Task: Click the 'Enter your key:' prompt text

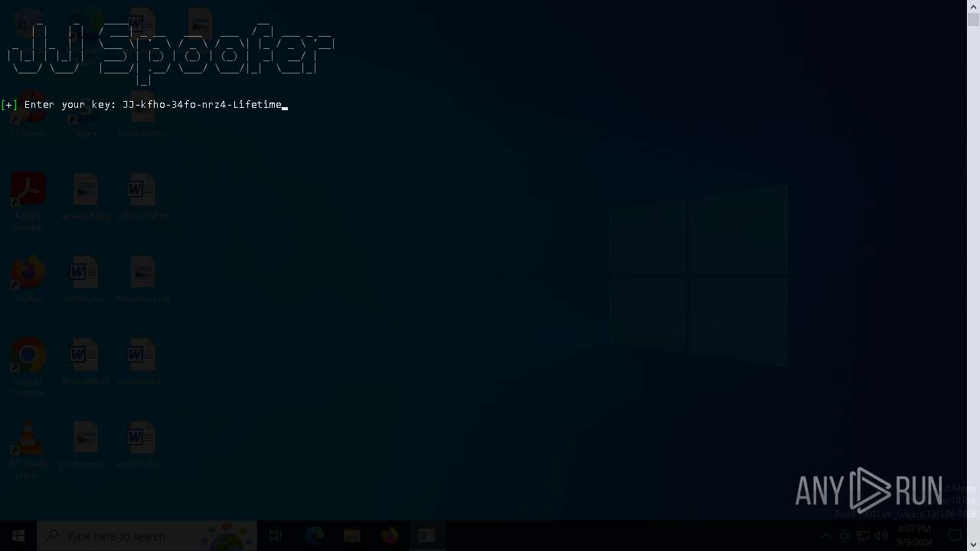Action: 70,105
